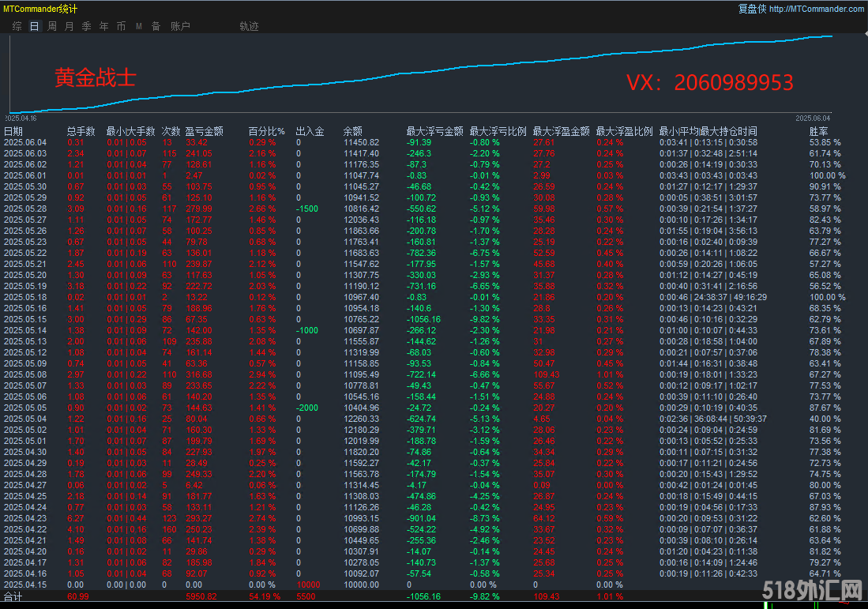Select the 2025.05.15 row date cell
The height and width of the screenshot is (609, 868).
pyautogui.click(x=25, y=319)
